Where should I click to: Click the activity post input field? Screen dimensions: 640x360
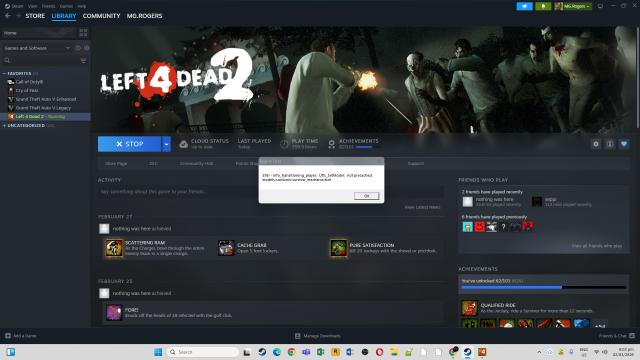coord(270,192)
